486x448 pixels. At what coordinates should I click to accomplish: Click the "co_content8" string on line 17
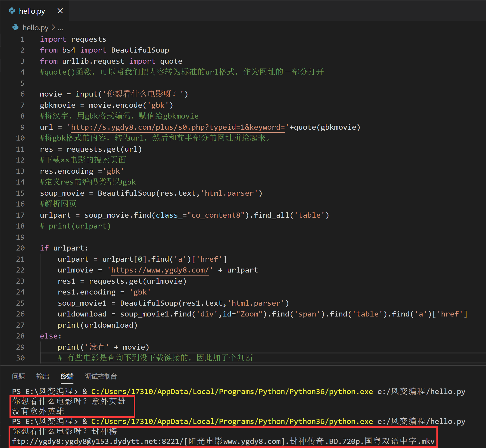[216, 215]
